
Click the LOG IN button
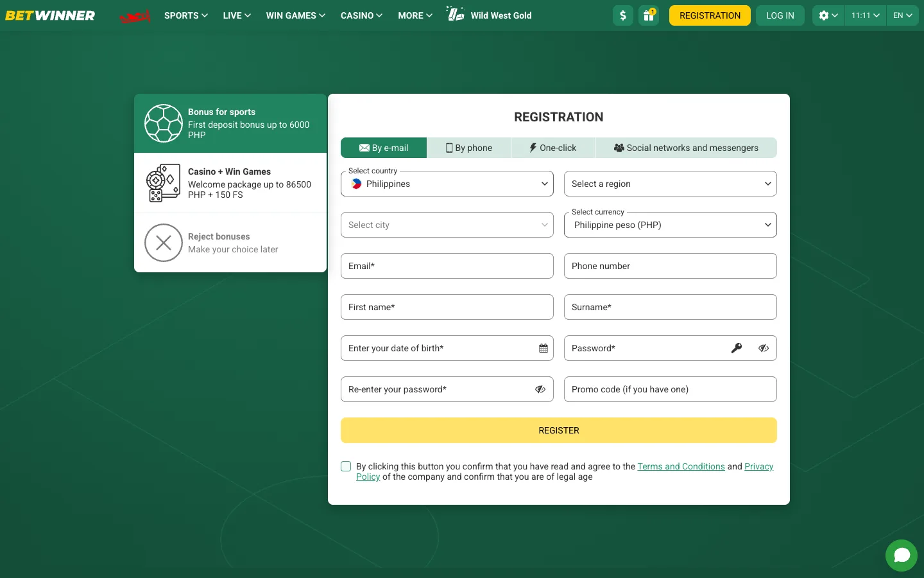pyautogui.click(x=780, y=15)
